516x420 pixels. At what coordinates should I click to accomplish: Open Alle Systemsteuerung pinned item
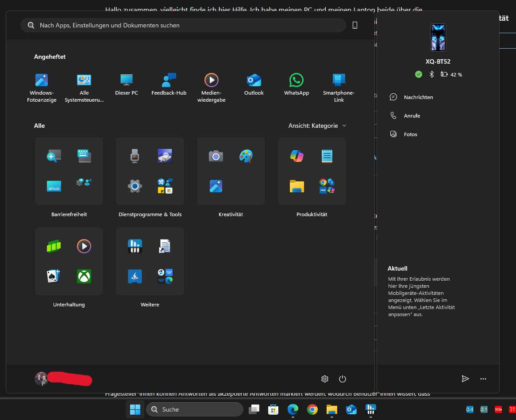point(84,88)
